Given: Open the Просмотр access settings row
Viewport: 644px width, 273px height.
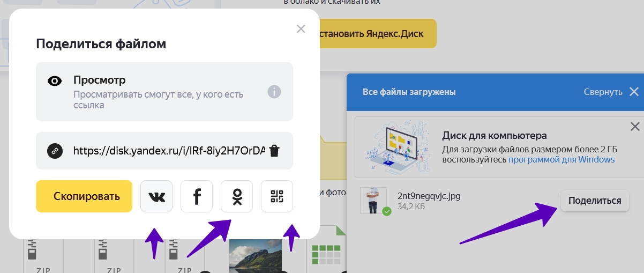Looking at the screenshot, I should [x=161, y=92].
